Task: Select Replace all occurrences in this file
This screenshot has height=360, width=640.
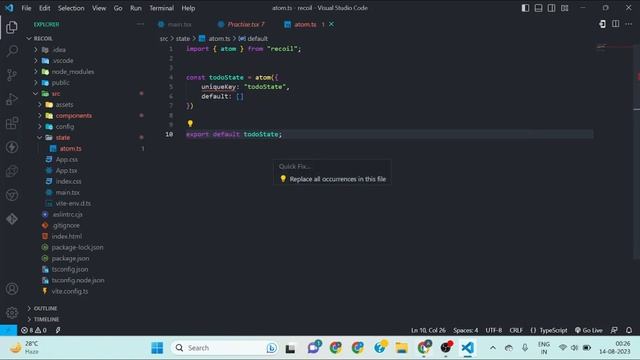Action: (332, 179)
